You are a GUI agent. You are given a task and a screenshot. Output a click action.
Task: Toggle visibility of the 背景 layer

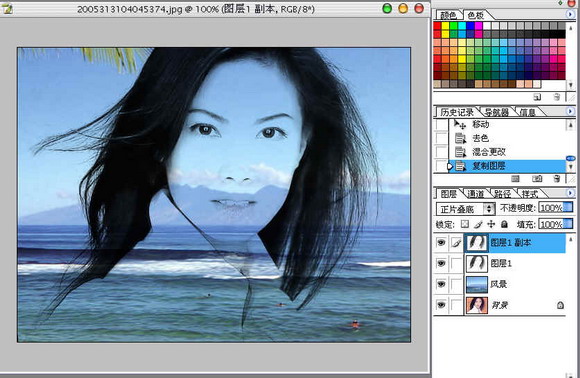coord(441,305)
